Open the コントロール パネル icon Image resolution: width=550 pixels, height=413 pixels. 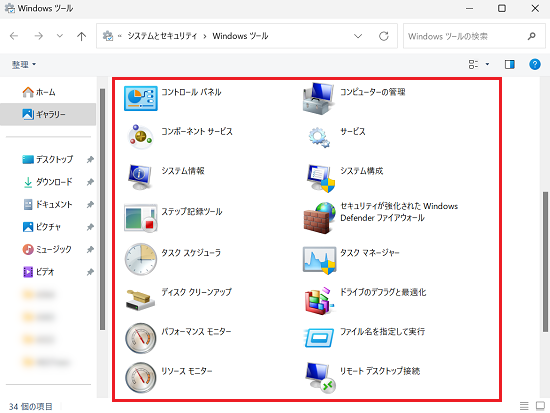[x=141, y=98]
